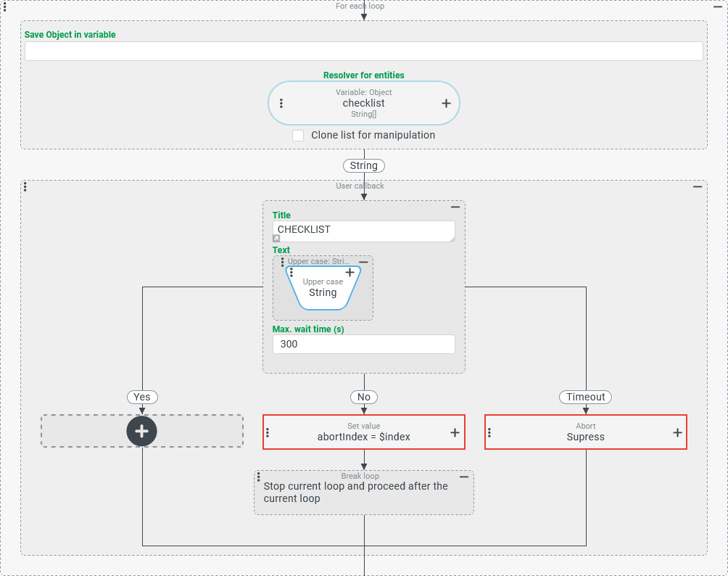Open options dots of Break loop block

(259, 477)
